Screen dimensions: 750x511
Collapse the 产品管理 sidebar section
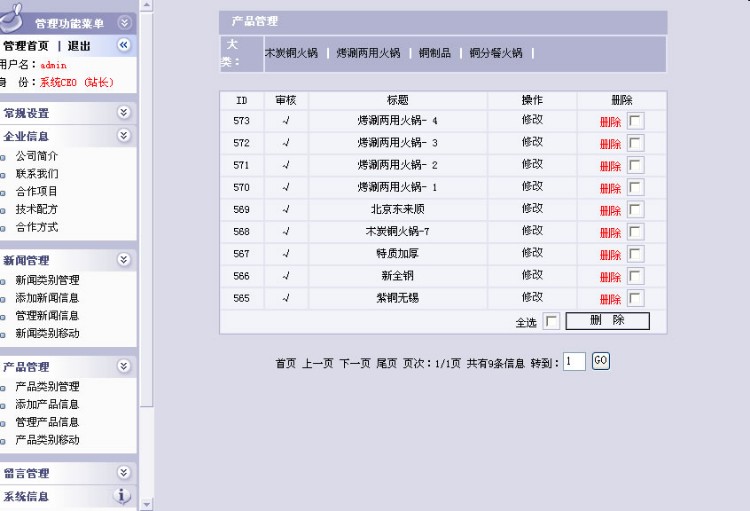click(124, 366)
